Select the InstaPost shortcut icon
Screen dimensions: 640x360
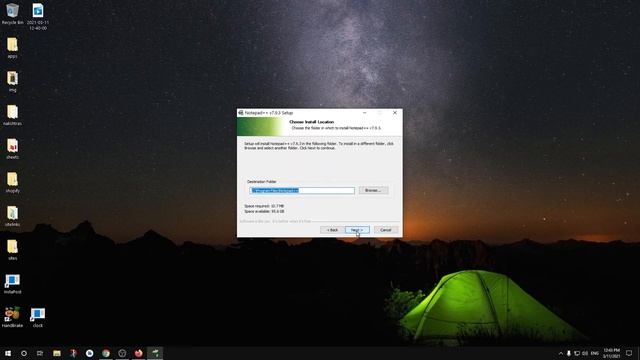12,284
